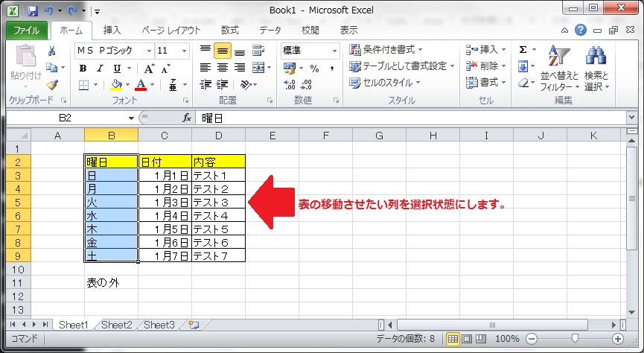Click the zoom out minus button
This screenshot has height=353, width=644.
click(532, 339)
